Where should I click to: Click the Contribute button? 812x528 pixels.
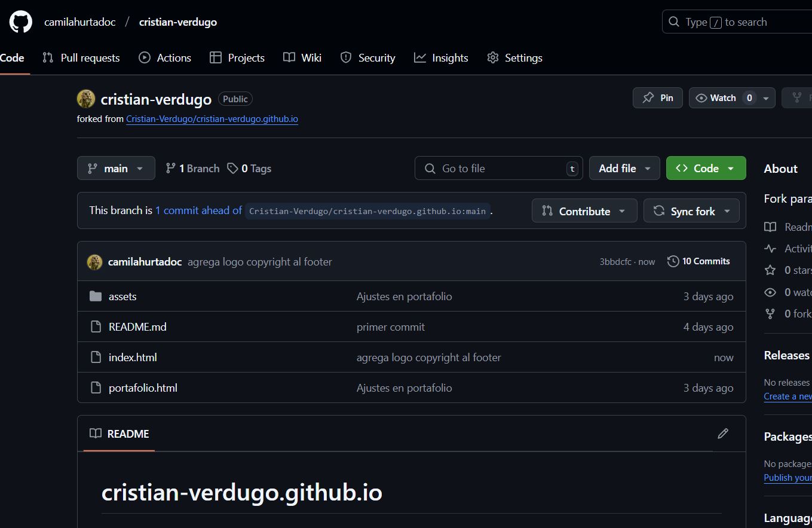pyautogui.click(x=584, y=210)
